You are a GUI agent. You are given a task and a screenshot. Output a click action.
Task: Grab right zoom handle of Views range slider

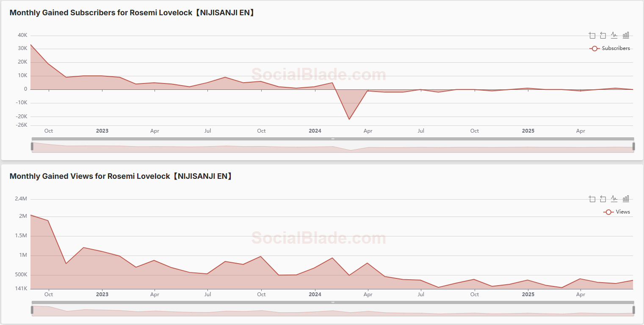tap(634, 310)
